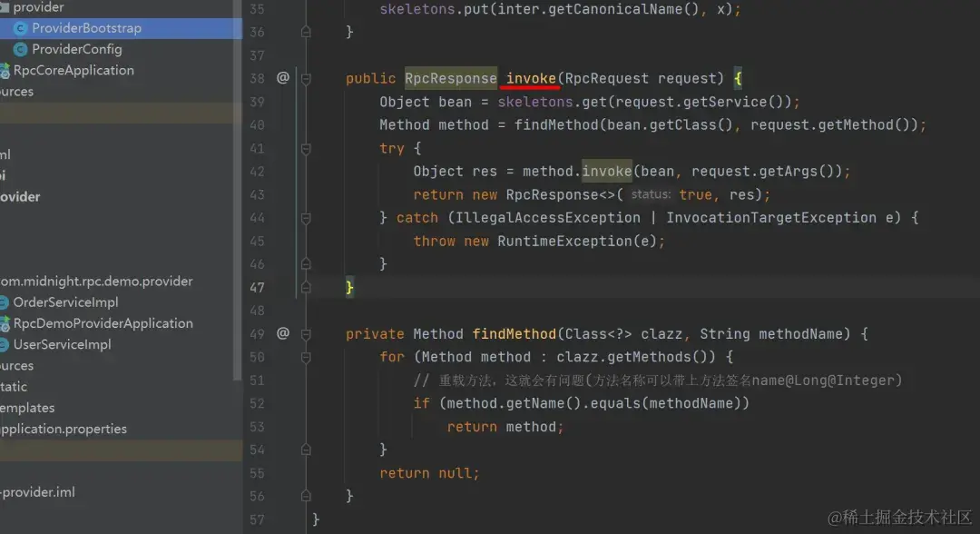Click line number 47 in the gutter
The image size is (980, 534).
tap(257, 288)
